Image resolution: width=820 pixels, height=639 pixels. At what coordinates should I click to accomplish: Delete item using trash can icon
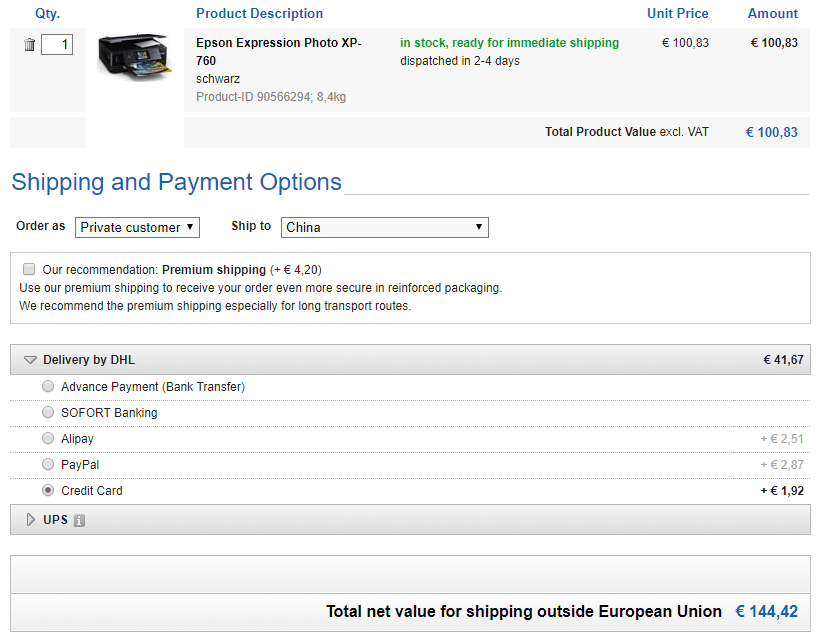(29, 44)
